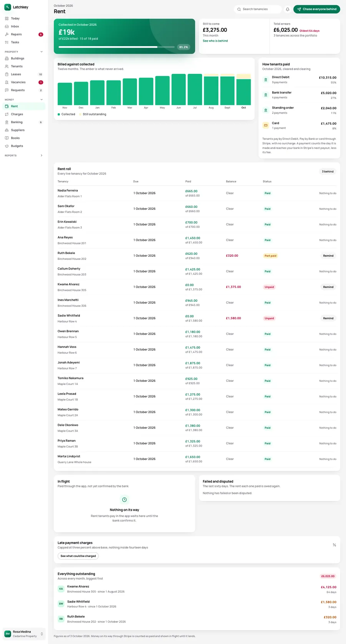Open Tasks list icon in sidebar
The image size is (346, 644).
[7, 42]
